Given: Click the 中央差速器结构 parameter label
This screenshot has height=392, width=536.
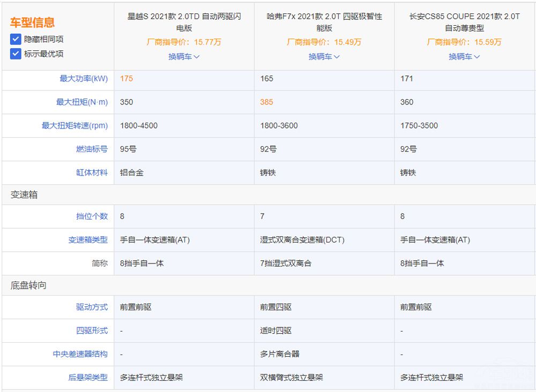Looking at the screenshot, I should (x=80, y=354).
